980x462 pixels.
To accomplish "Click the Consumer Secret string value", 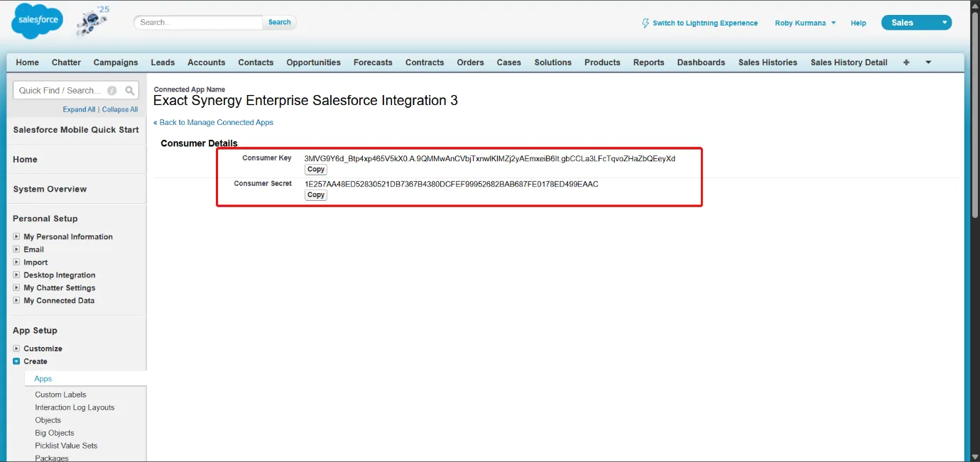I will coord(452,184).
